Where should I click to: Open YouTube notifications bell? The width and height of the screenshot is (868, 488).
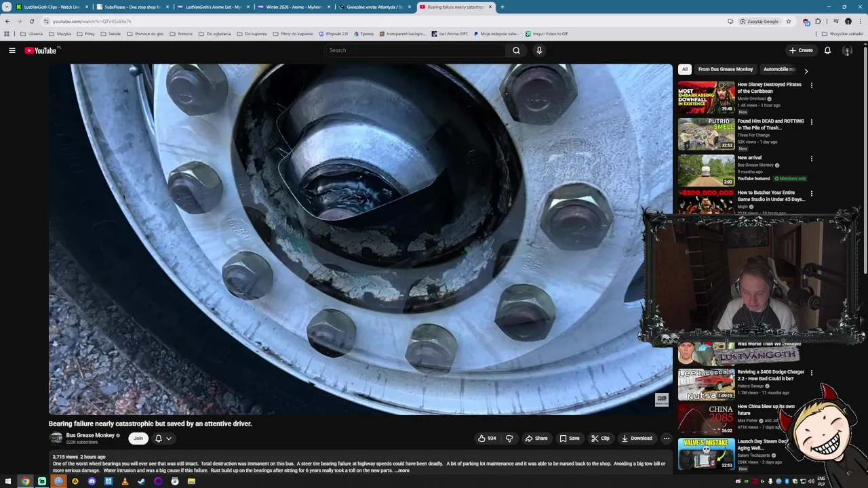point(827,50)
